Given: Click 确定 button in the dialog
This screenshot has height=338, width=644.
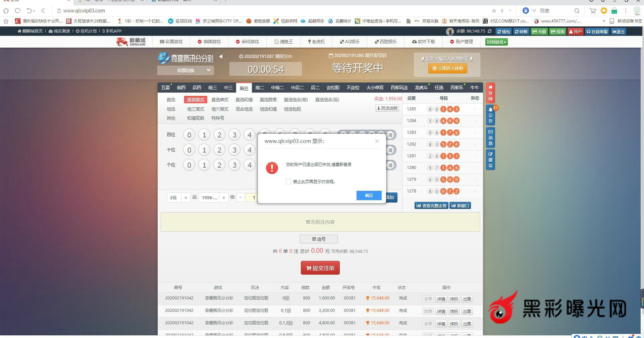Looking at the screenshot, I should (x=369, y=195).
